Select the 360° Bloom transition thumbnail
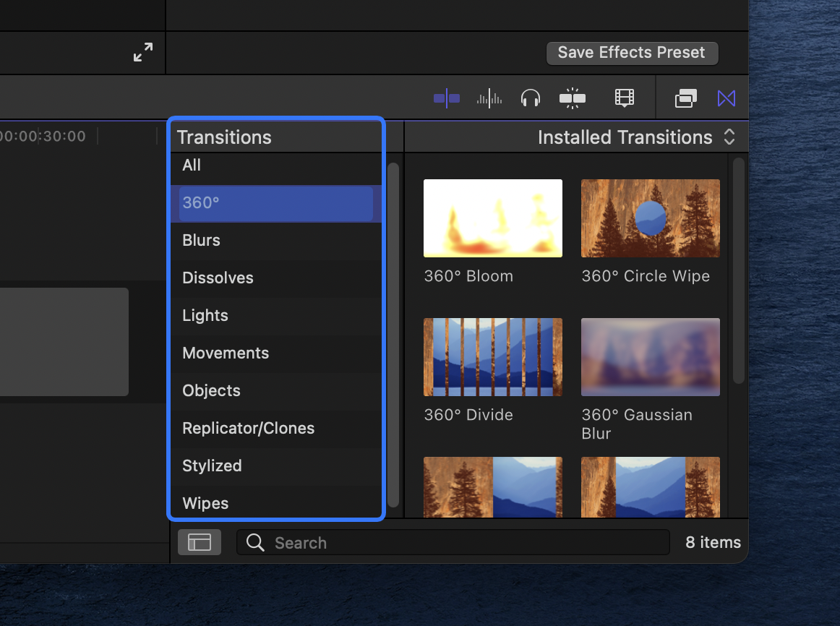This screenshot has height=626, width=840. 493,218
